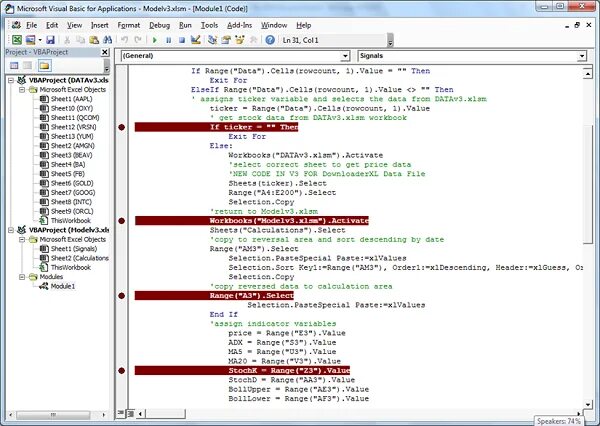Collapse Microsoft Excel Objects under Modelv3 project
Image resolution: width=600 pixels, height=426 pixels.
click(x=22, y=240)
